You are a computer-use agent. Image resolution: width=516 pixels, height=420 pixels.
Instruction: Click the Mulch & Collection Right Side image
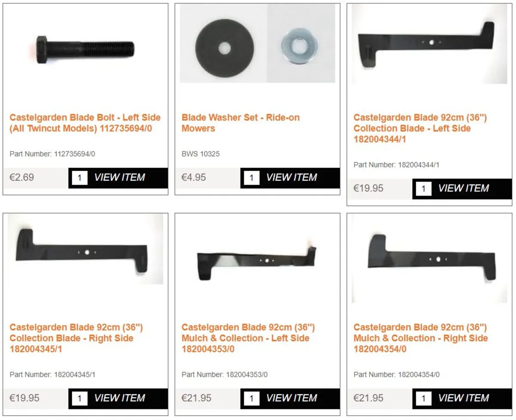click(429, 259)
